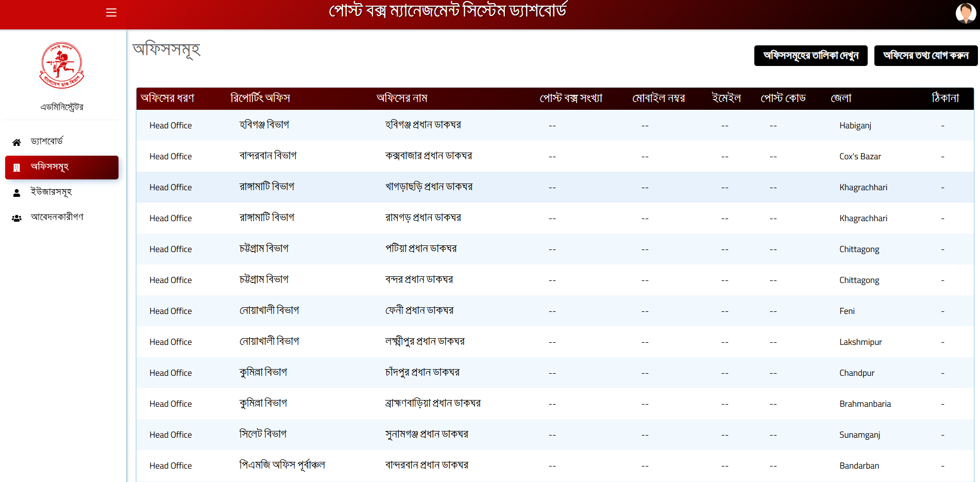Click the building icon beside অফিসসমূহ
This screenshot has width=980, height=482.
click(16, 168)
